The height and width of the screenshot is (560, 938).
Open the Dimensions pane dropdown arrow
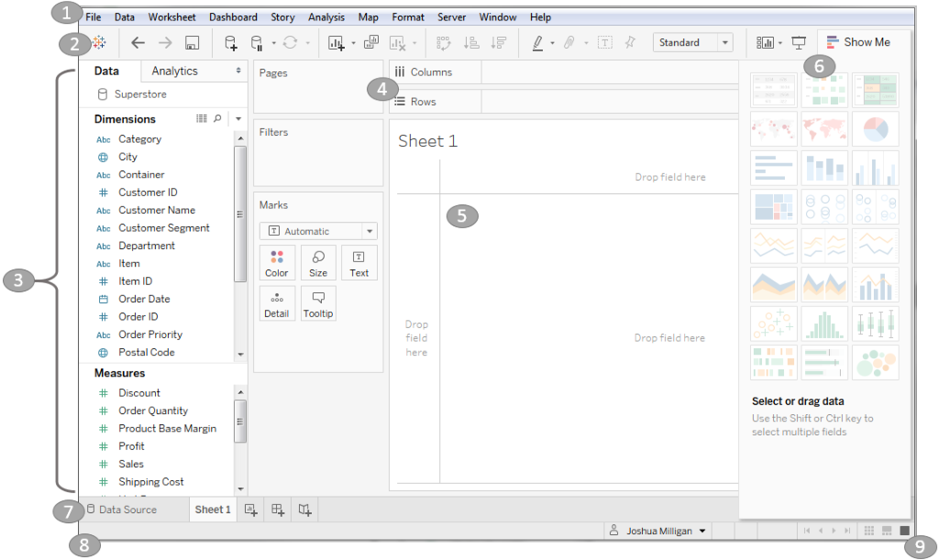[x=238, y=118]
